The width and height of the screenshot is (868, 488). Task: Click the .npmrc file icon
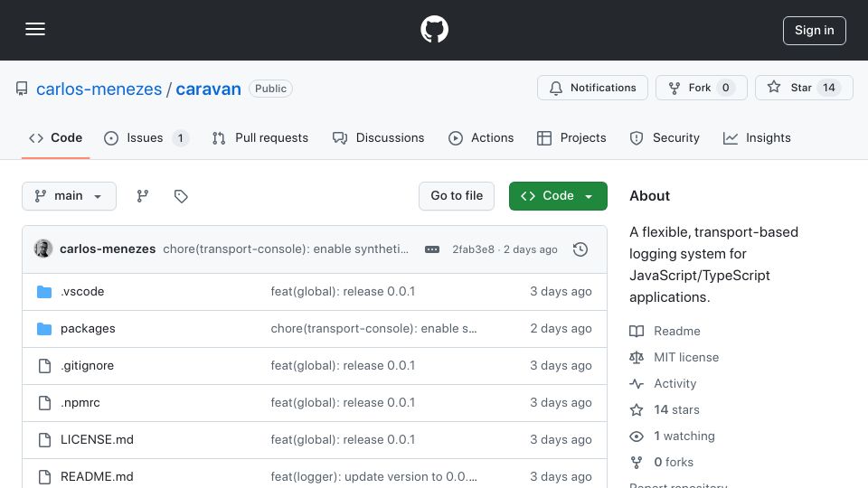tap(44, 403)
